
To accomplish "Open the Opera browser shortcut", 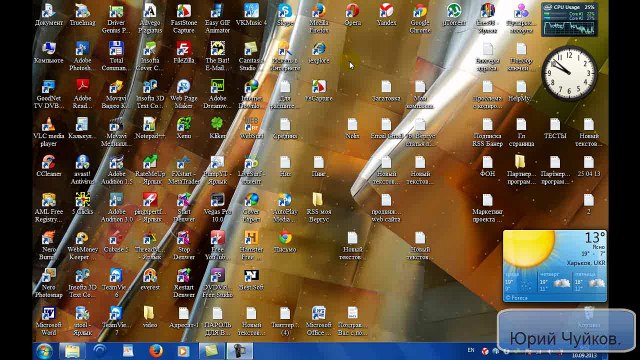I will tap(353, 15).
